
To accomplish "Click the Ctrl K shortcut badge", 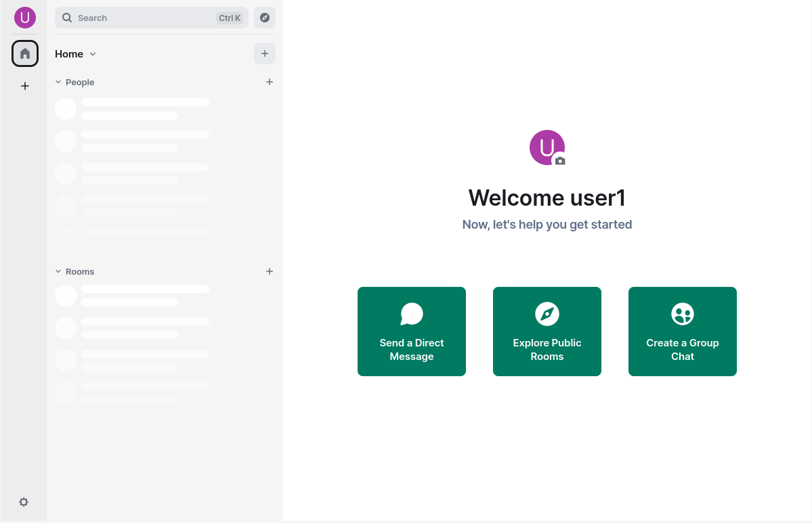I will (x=230, y=18).
